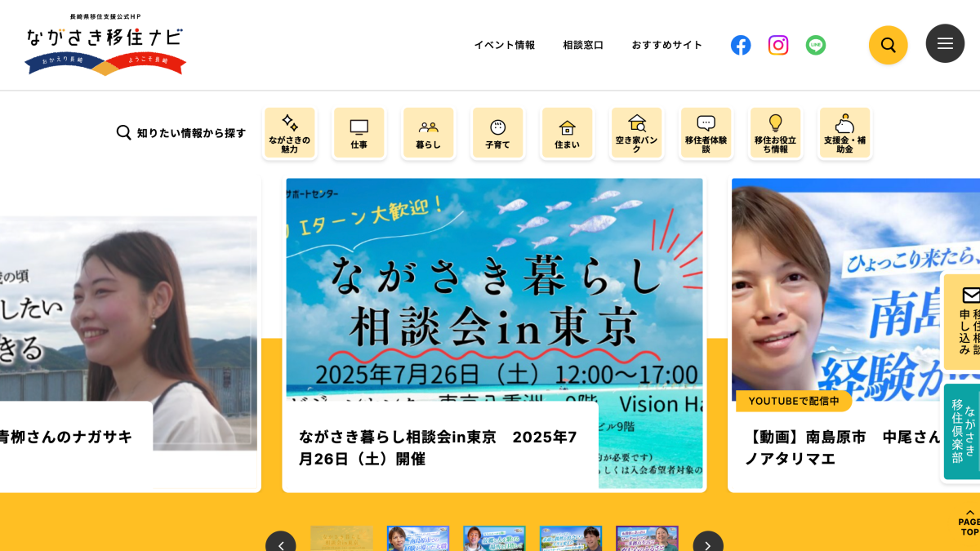This screenshot has height=551, width=980.
Task: Go to 相談窓口 in top navigation
Action: (x=583, y=45)
